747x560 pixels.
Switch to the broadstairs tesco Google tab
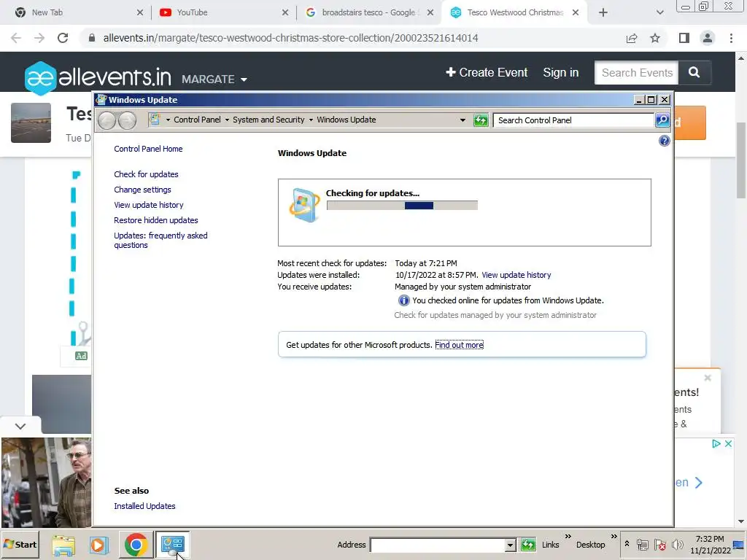(x=369, y=13)
